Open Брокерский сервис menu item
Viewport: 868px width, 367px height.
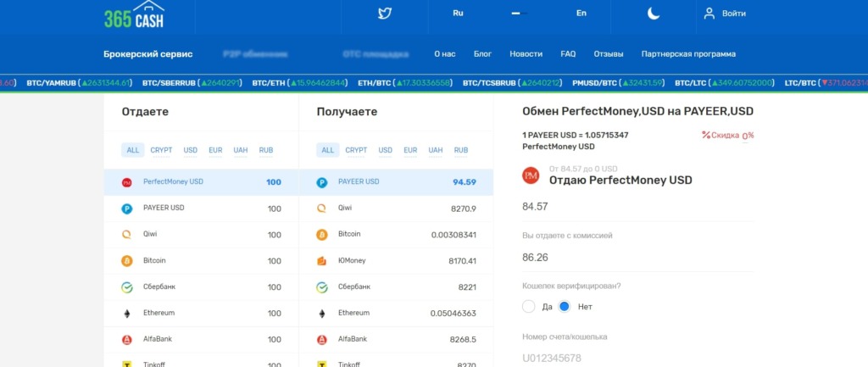pos(147,54)
